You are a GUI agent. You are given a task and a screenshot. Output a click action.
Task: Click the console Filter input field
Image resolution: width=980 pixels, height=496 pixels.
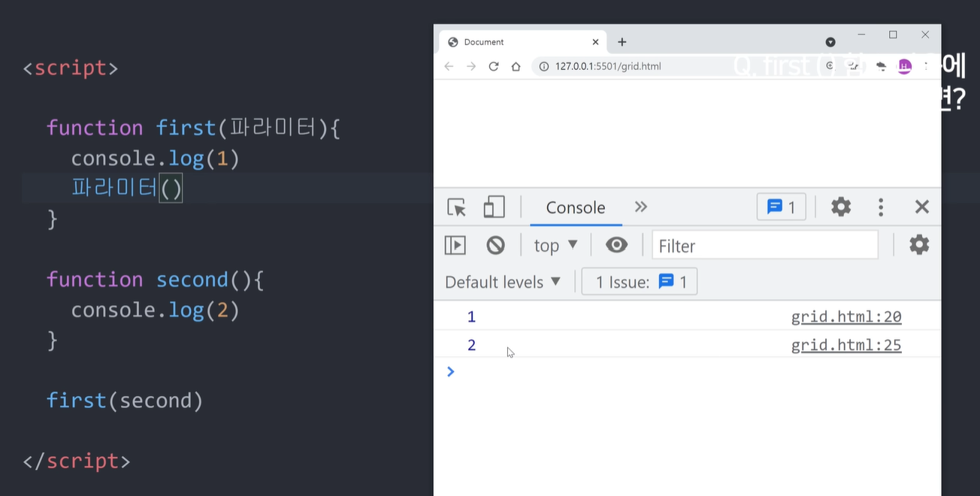(765, 246)
